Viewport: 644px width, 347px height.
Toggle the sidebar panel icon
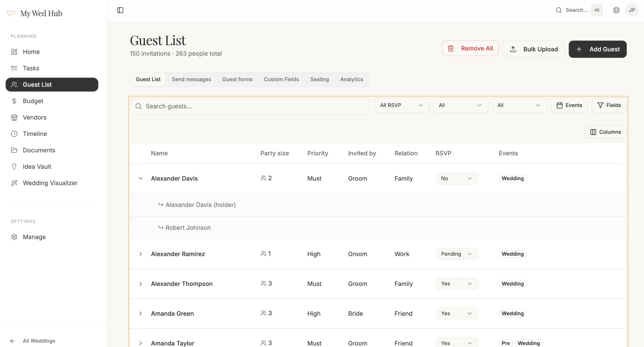tap(120, 10)
